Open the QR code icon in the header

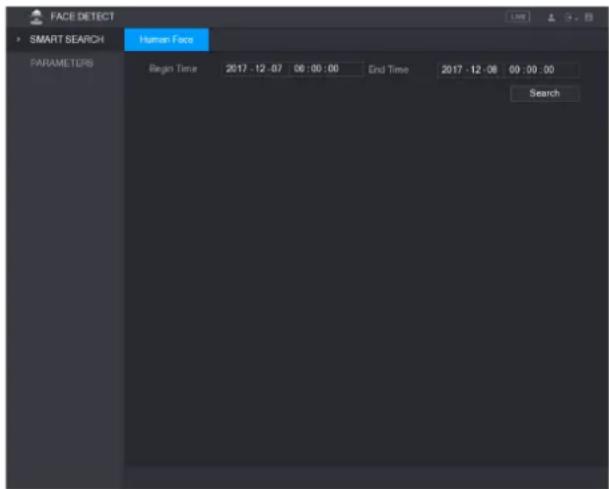(588, 17)
